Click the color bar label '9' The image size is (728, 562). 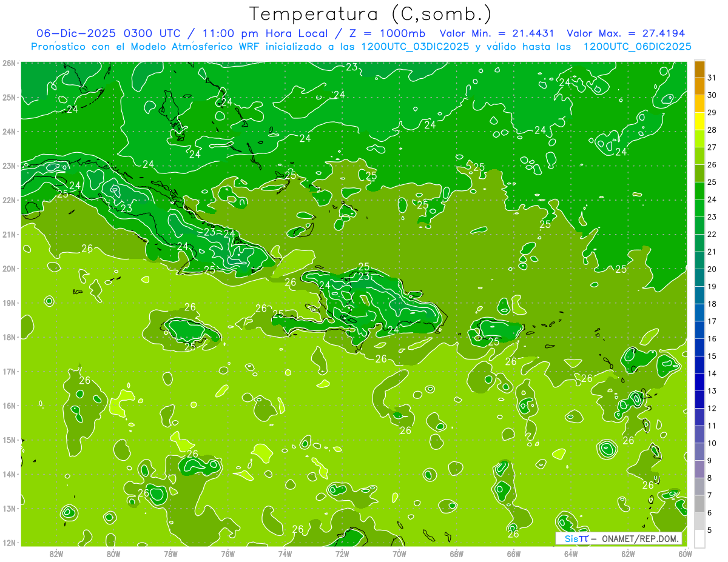tap(710, 461)
